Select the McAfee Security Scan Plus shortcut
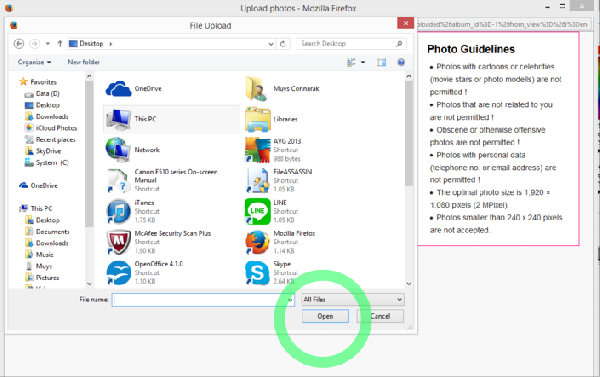600x377 pixels. click(x=158, y=242)
